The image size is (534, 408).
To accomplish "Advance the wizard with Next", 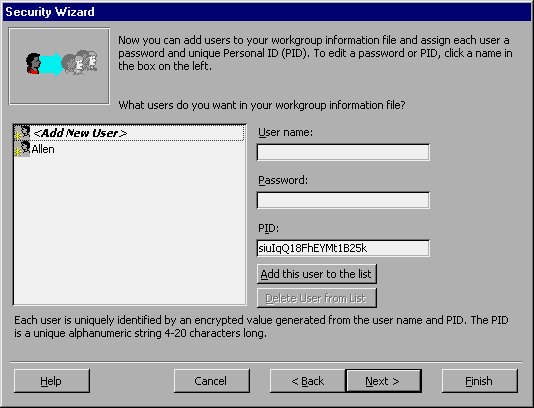I will pos(384,381).
